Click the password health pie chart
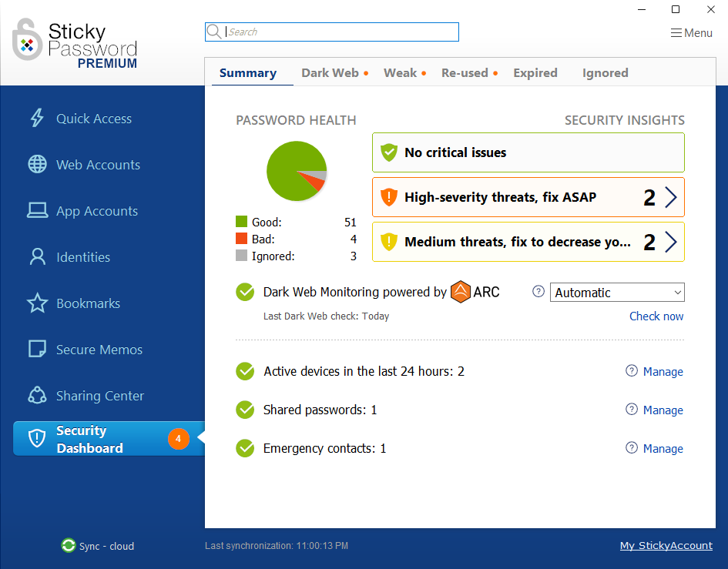 [x=297, y=171]
